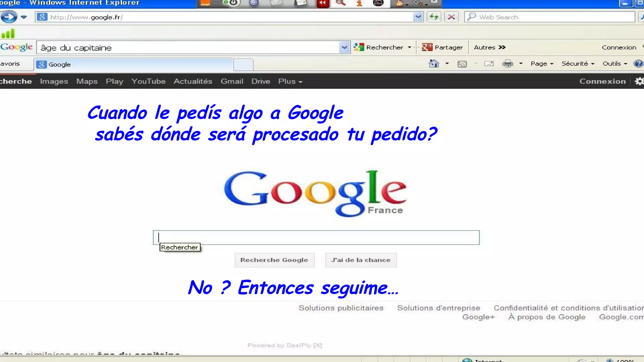Image resolution: width=644 pixels, height=362 pixels.
Task: Open Google settings gear icon
Action: point(639,81)
